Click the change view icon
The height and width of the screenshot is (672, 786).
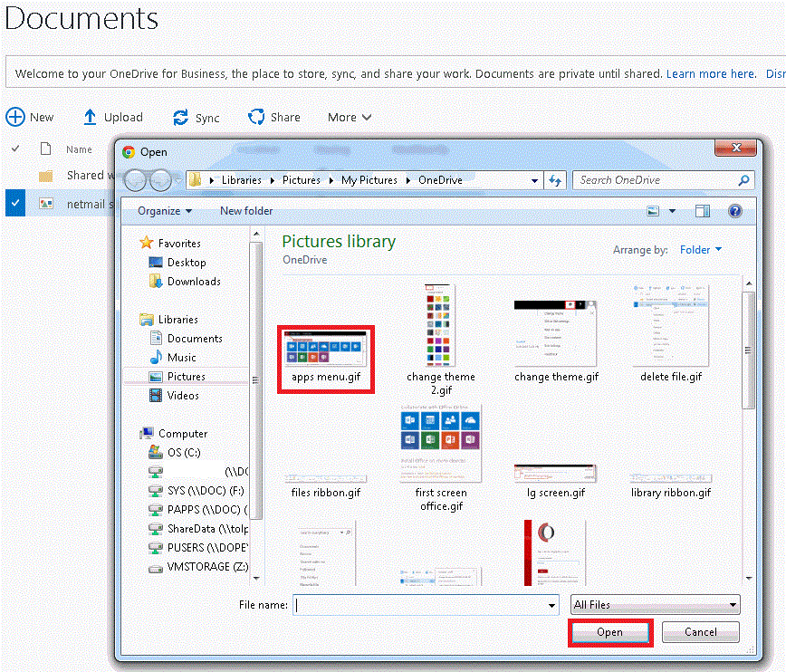tap(653, 211)
